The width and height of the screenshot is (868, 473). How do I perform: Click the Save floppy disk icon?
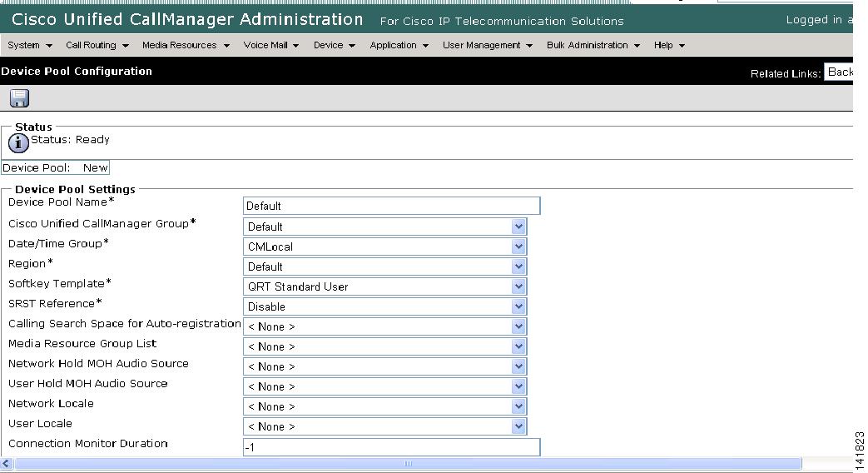(x=19, y=98)
